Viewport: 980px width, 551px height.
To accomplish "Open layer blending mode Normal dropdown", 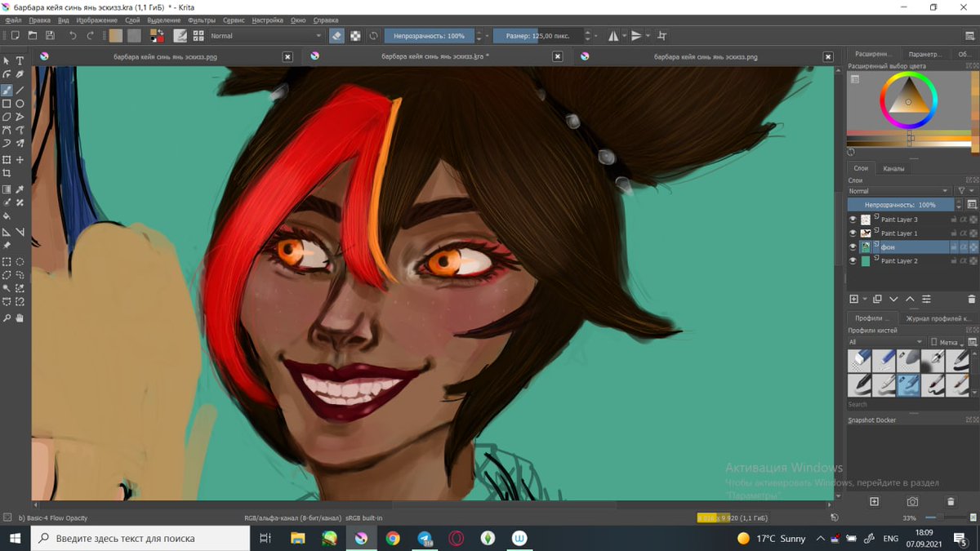I will 899,191.
